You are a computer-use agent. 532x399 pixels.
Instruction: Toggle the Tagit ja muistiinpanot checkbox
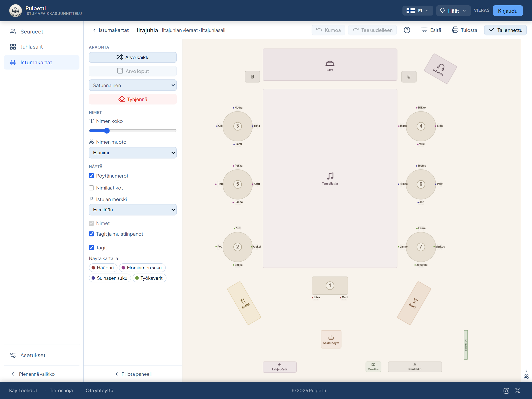click(x=91, y=234)
